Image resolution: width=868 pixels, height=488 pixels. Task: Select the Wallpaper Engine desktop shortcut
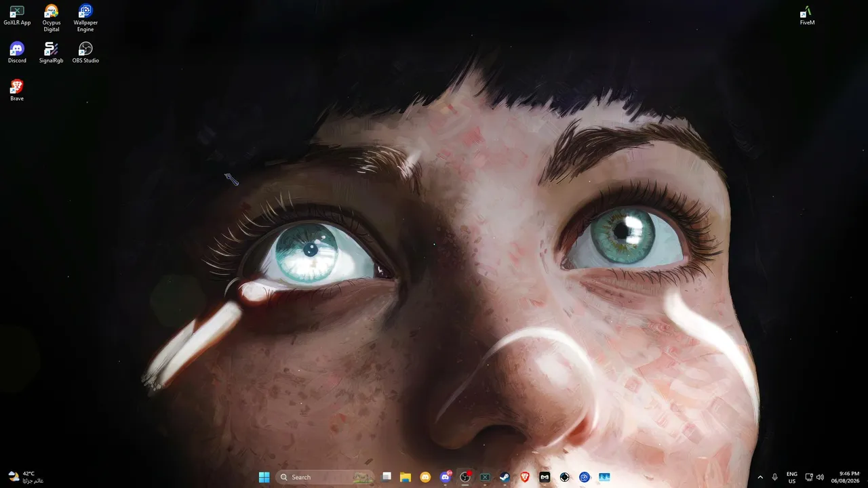point(85,18)
